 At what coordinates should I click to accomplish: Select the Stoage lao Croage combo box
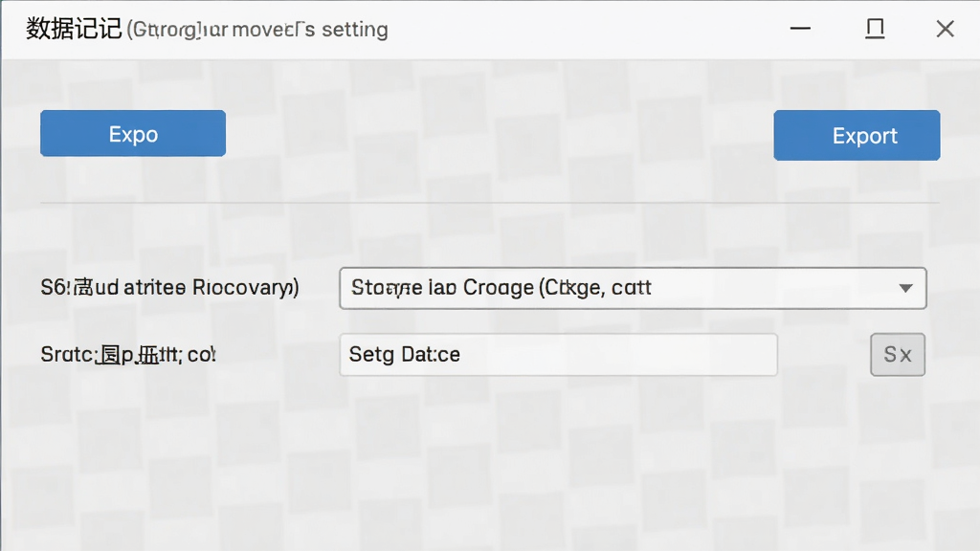point(633,288)
